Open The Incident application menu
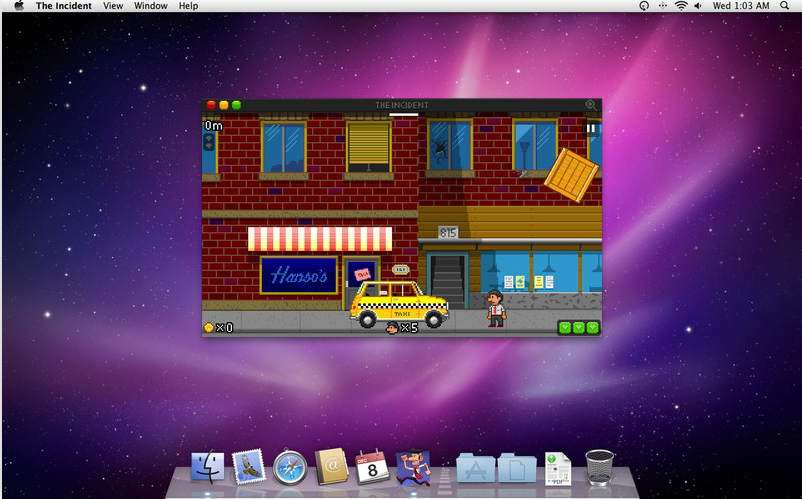This screenshot has height=499, width=802. pyautogui.click(x=63, y=6)
